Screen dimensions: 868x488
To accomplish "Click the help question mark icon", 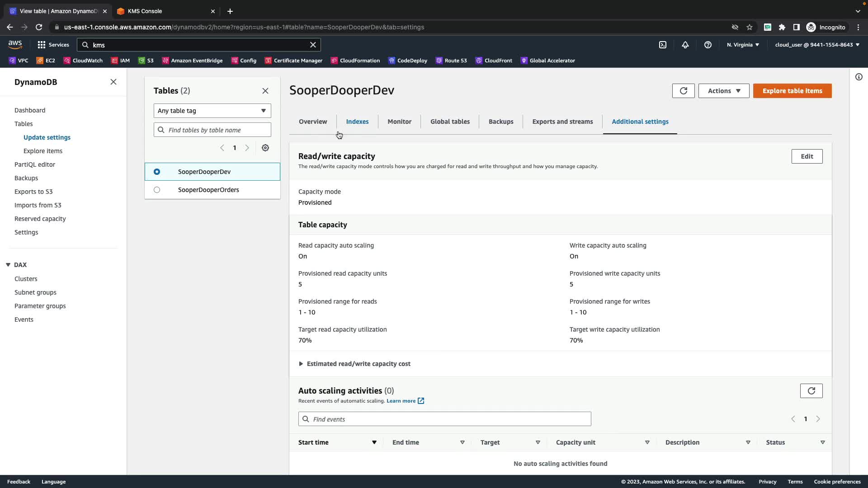I will 708,45.
